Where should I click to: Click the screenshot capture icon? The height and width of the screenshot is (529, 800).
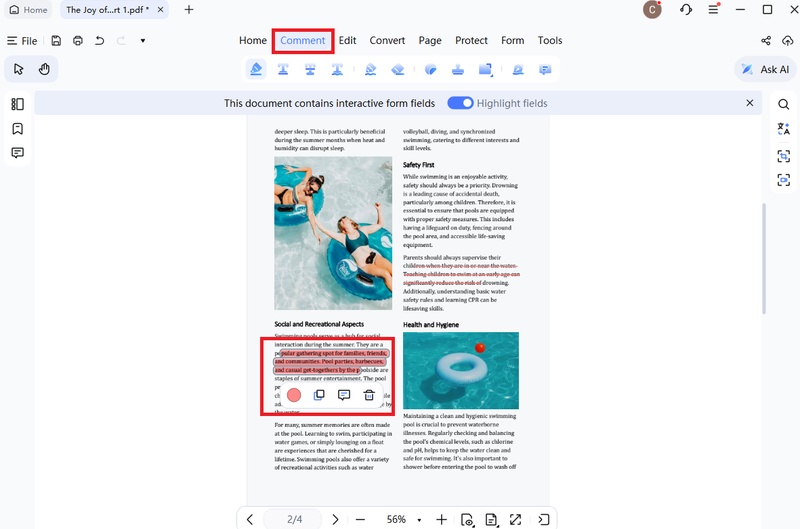click(x=784, y=180)
